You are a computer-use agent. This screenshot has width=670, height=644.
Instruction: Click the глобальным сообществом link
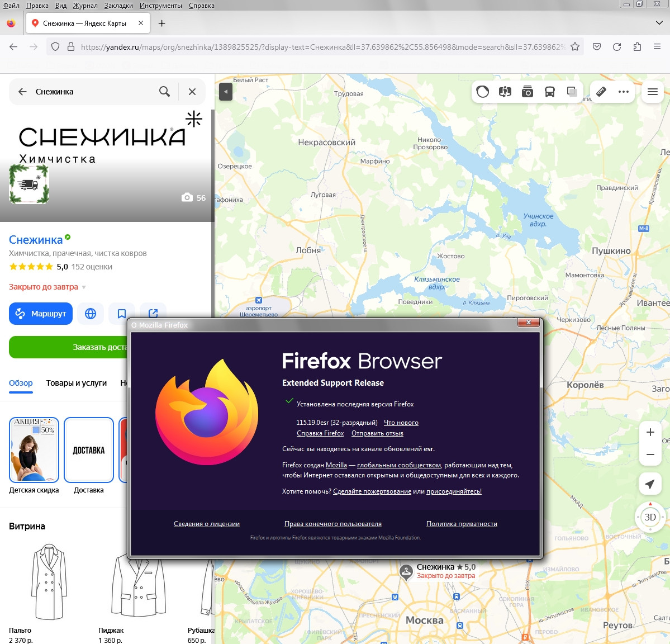(x=399, y=465)
